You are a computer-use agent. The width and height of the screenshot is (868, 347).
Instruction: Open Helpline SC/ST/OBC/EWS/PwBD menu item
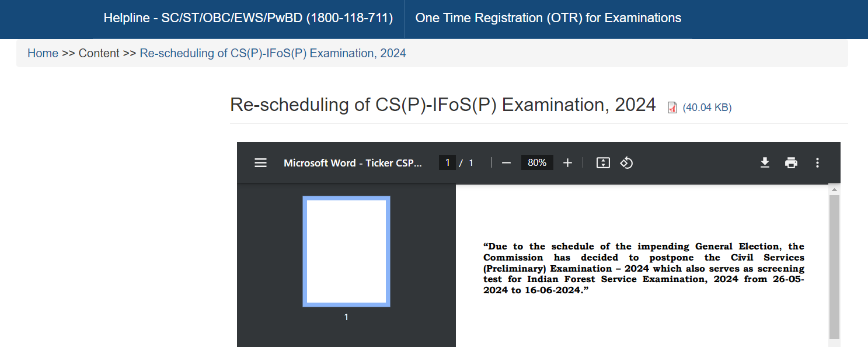[248, 18]
